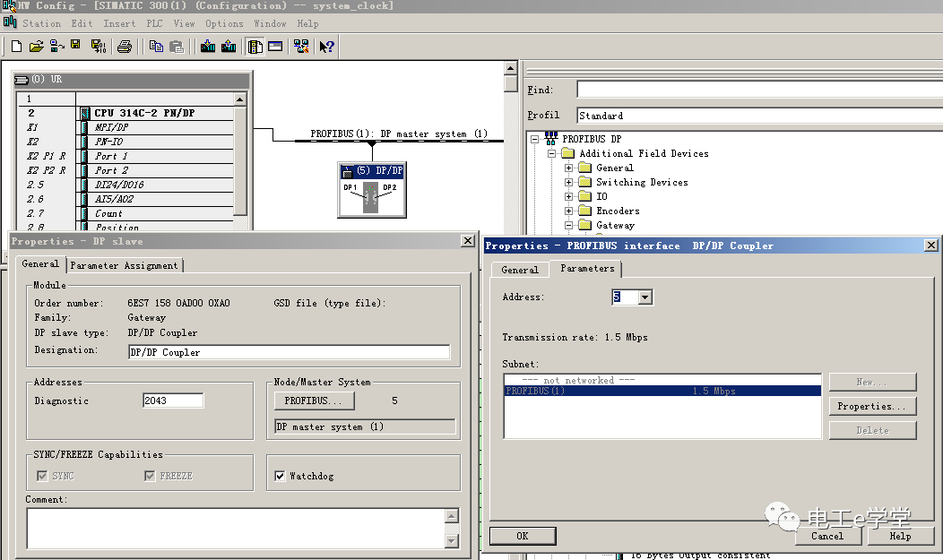The image size is (943, 560).
Task: Switch to Parameter Assignment tab
Action: pyautogui.click(x=124, y=265)
